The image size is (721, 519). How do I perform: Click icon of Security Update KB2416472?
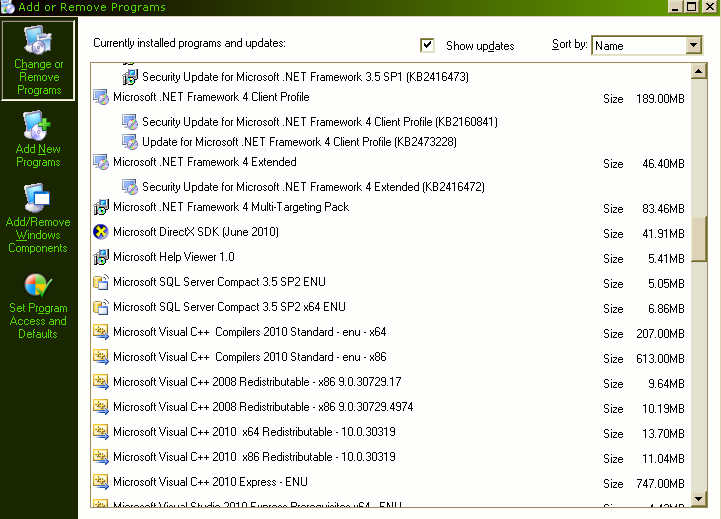coord(130,187)
